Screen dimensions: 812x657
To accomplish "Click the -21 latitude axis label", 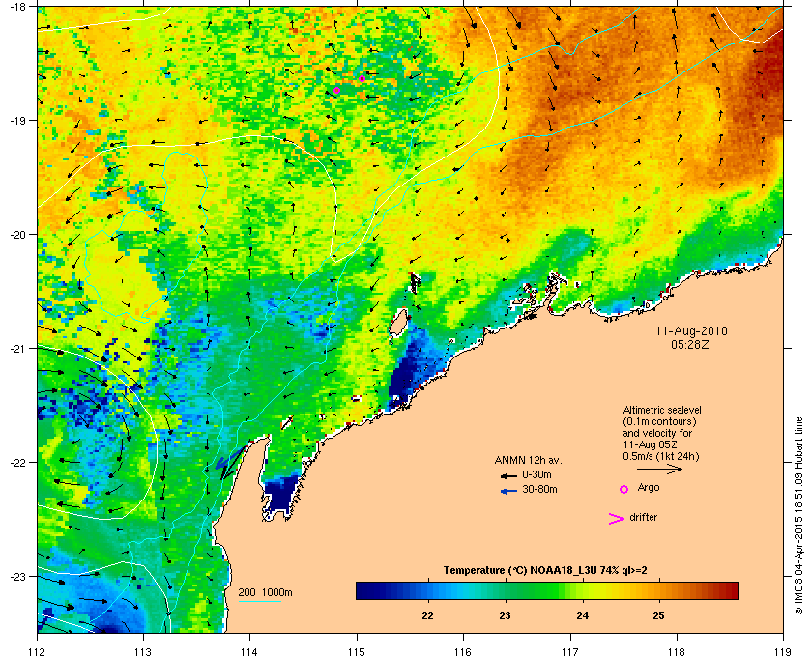I will (18, 349).
